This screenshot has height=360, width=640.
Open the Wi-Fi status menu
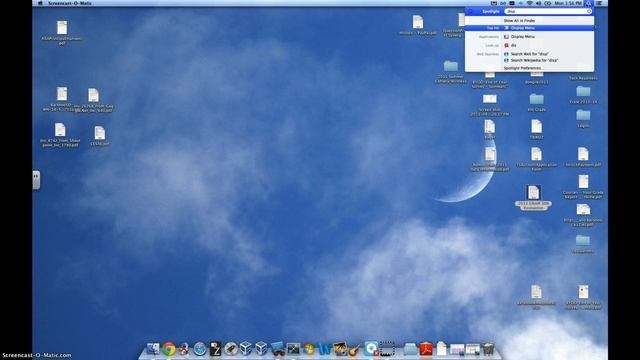point(529,3)
